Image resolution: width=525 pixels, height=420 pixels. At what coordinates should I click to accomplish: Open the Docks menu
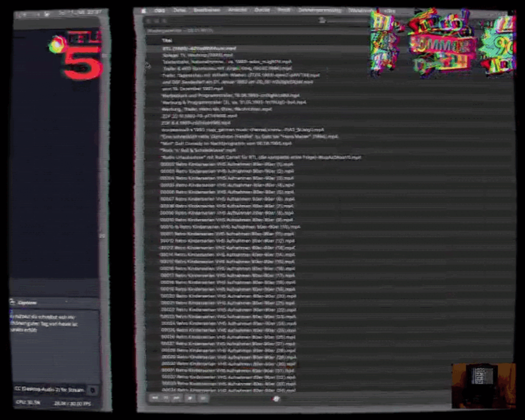[x=262, y=10]
